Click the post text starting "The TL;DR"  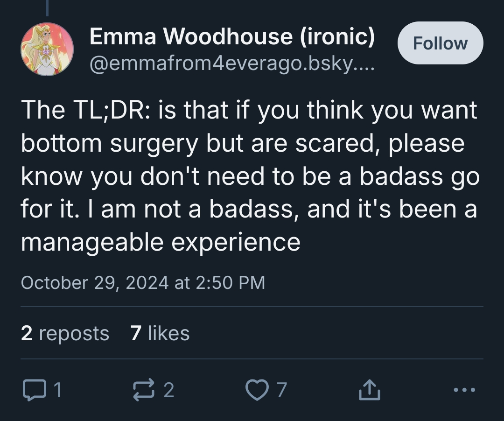249,175
